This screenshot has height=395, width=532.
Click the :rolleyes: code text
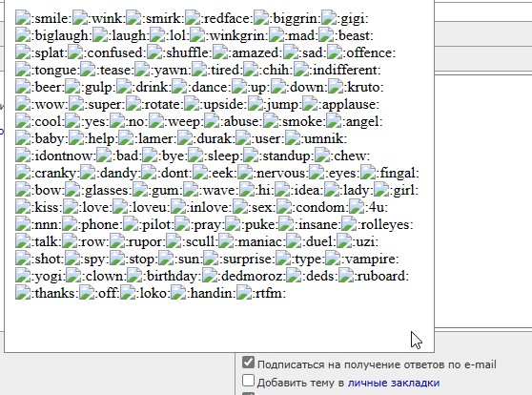[x=385, y=225]
